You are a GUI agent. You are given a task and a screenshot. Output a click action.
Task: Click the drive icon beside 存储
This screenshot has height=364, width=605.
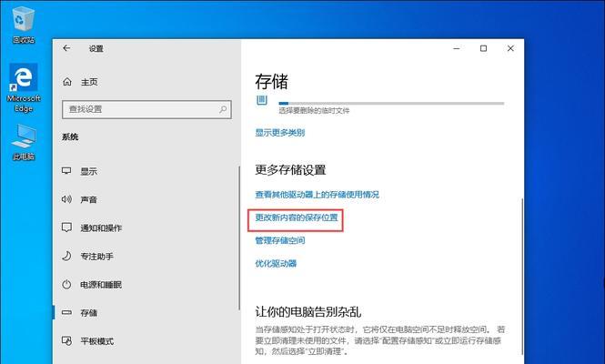click(66, 313)
